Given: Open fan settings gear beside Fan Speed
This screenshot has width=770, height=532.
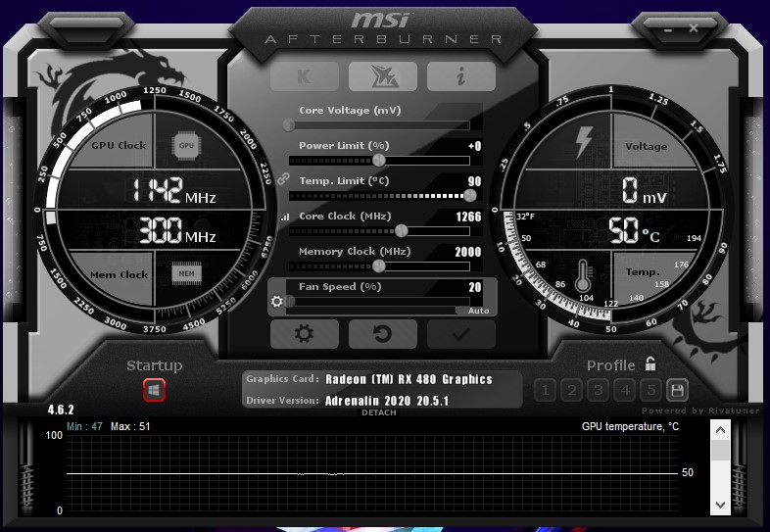Looking at the screenshot, I should pyautogui.click(x=276, y=301).
